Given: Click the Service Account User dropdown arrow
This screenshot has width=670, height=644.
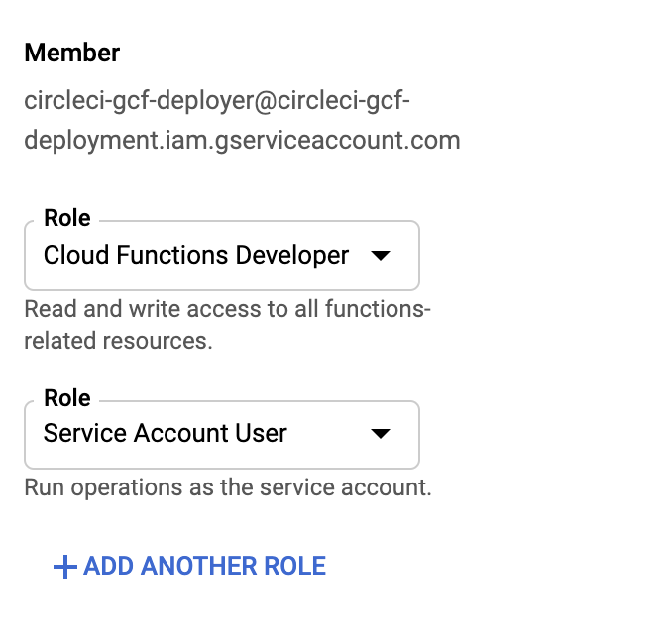Looking at the screenshot, I should [381, 434].
